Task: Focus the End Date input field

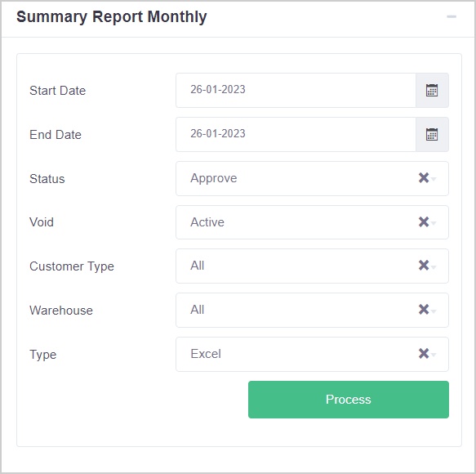Action: [296, 134]
